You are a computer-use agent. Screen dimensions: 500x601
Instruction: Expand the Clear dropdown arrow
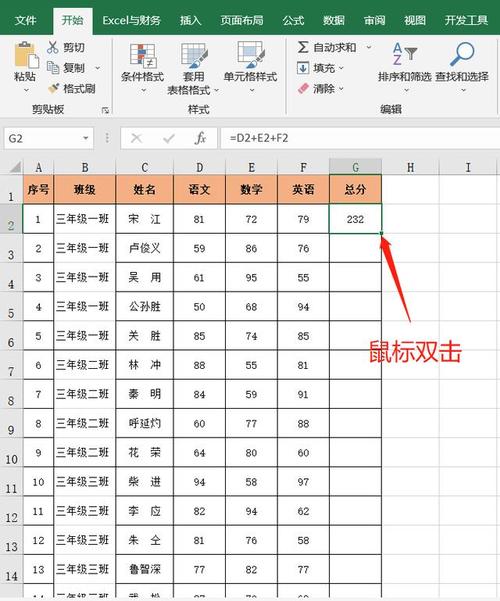341,89
